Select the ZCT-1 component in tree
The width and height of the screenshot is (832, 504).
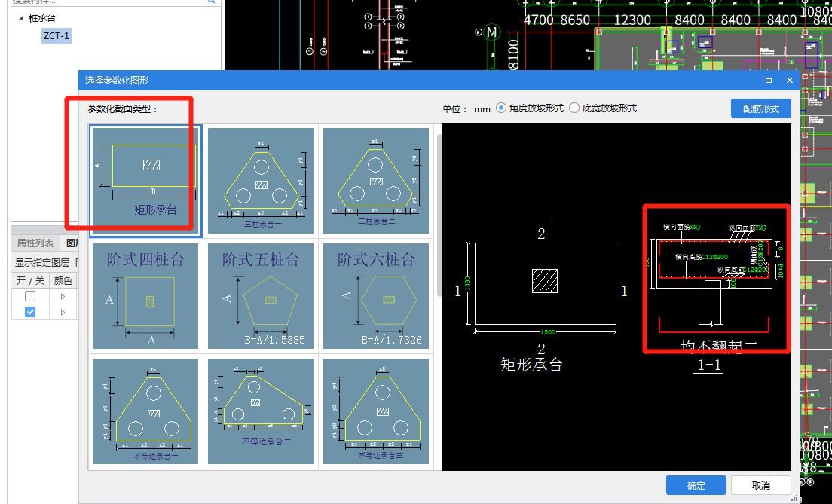tap(57, 36)
